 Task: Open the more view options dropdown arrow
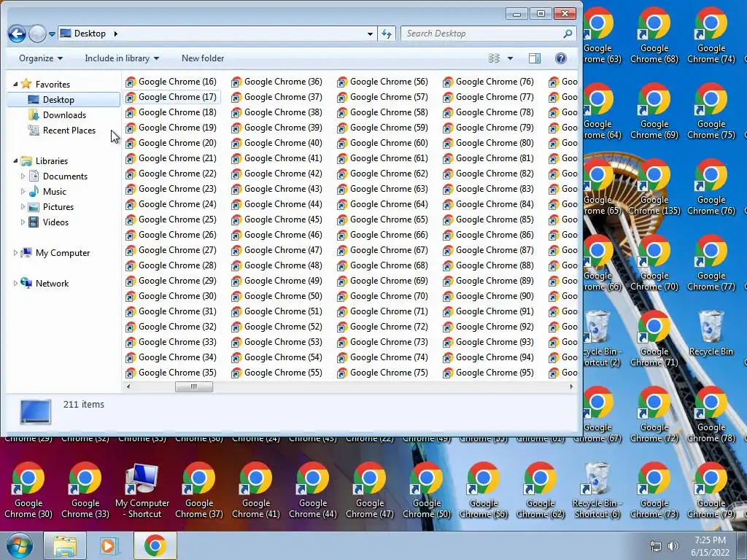point(510,58)
